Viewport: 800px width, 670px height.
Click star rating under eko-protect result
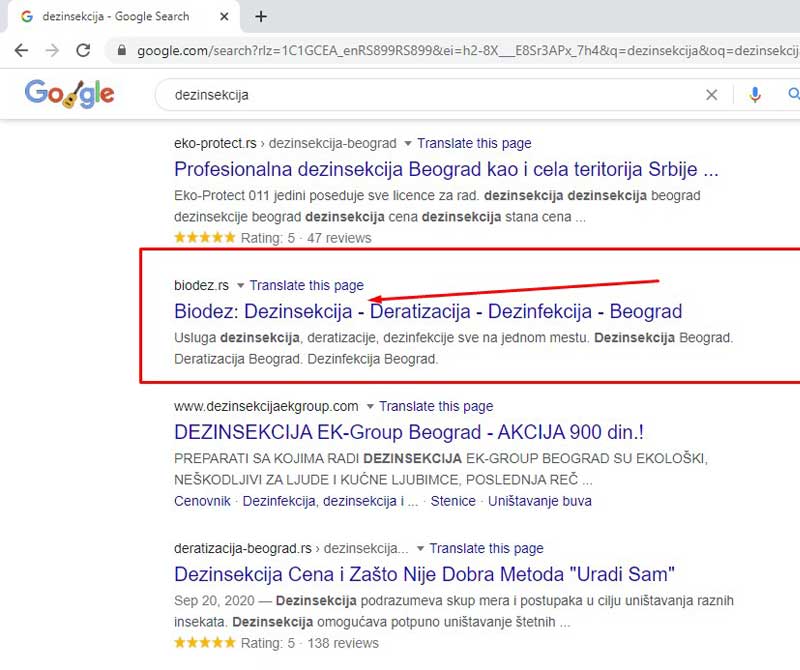click(205, 237)
